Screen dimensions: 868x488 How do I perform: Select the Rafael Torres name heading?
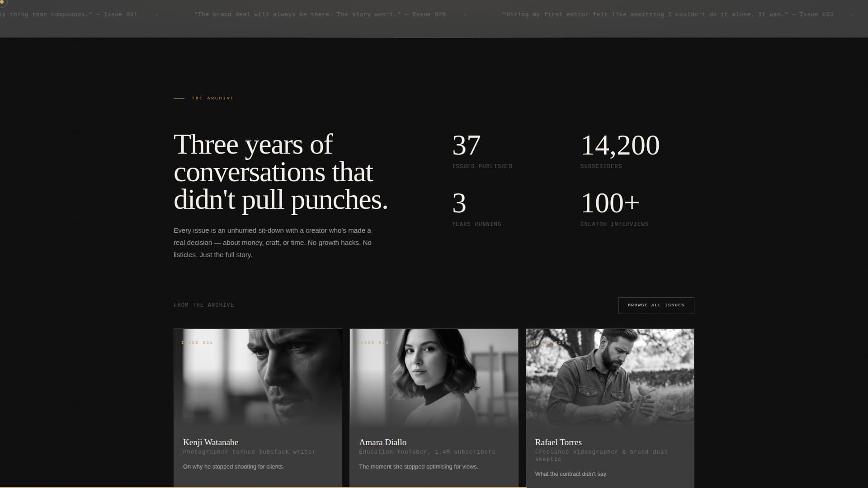coord(558,442)
